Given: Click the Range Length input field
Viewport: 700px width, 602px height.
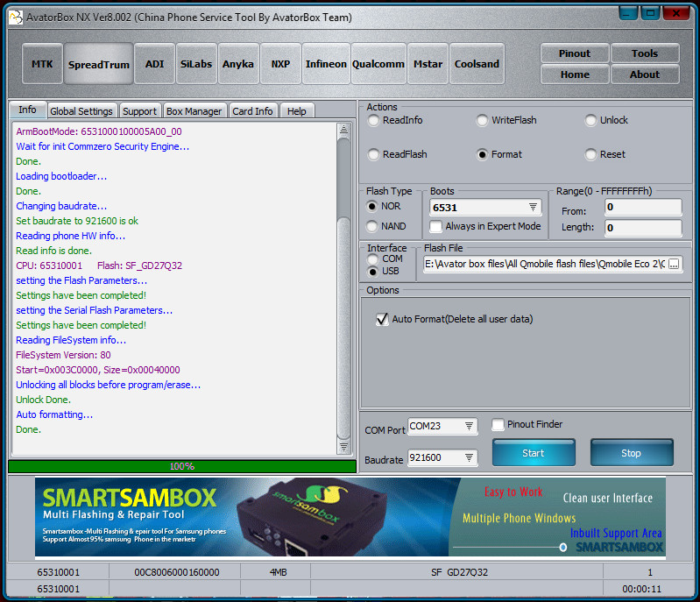Looking at the screenshot, I should click(x=643, y=228).
